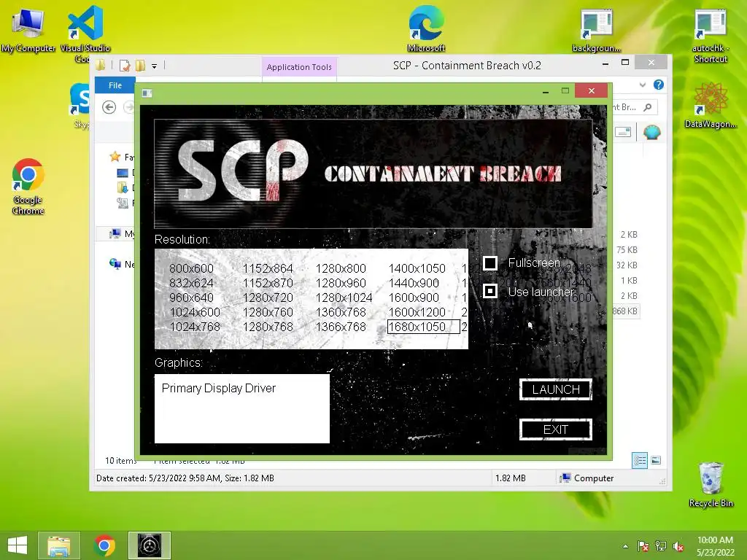Select 1680x1050 resolution
The width and height of the screenshot is (747, 560).
click(424, 327)
